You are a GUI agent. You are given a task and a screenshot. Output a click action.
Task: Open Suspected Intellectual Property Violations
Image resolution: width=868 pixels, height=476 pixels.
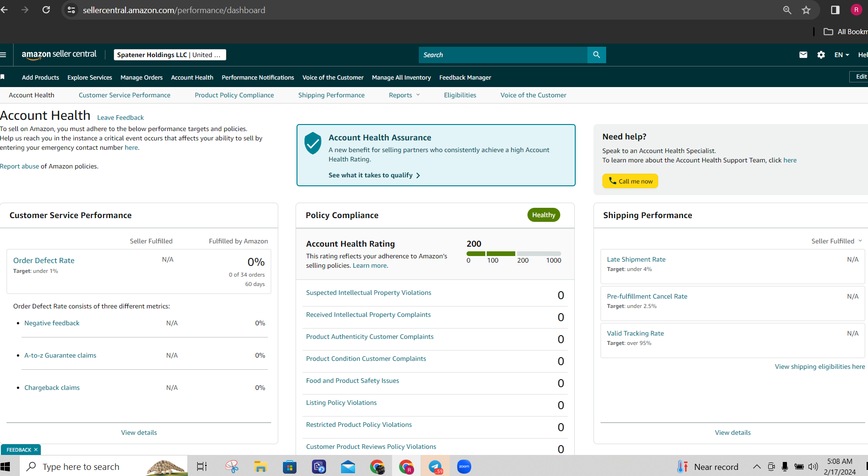pos(369,293)
